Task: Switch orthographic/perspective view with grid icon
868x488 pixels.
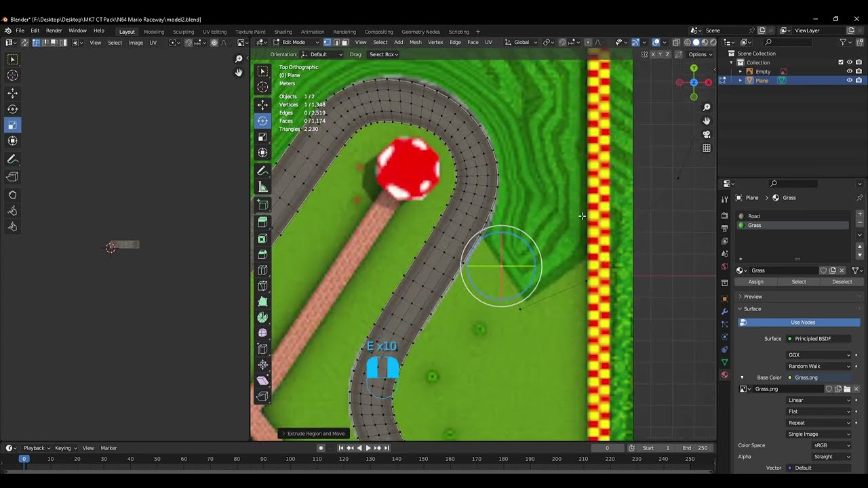Action: (706, 148)
